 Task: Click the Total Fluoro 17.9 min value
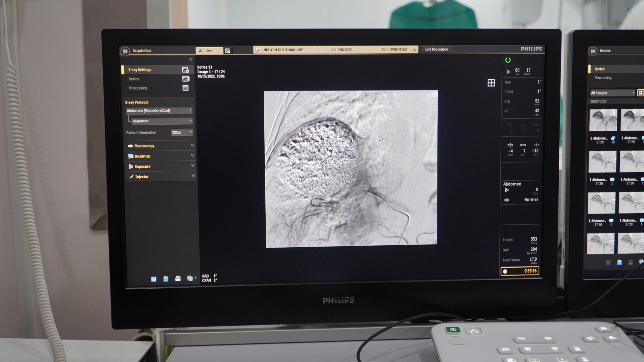coord(533,260)
